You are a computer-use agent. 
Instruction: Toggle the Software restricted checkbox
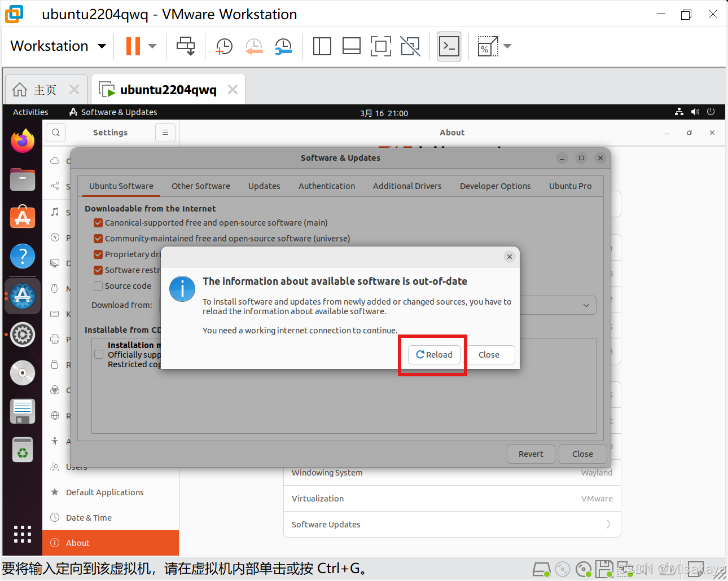(x=98, y=270)
